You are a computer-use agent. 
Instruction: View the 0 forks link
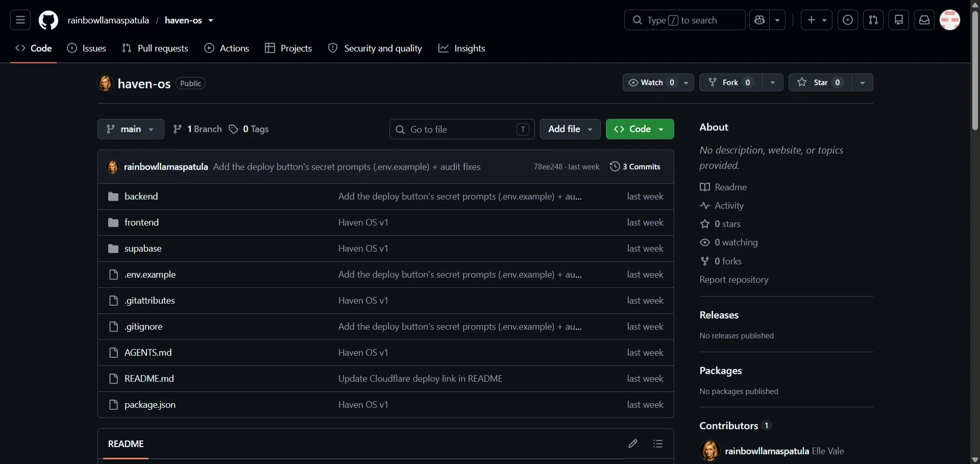(721, 261)
